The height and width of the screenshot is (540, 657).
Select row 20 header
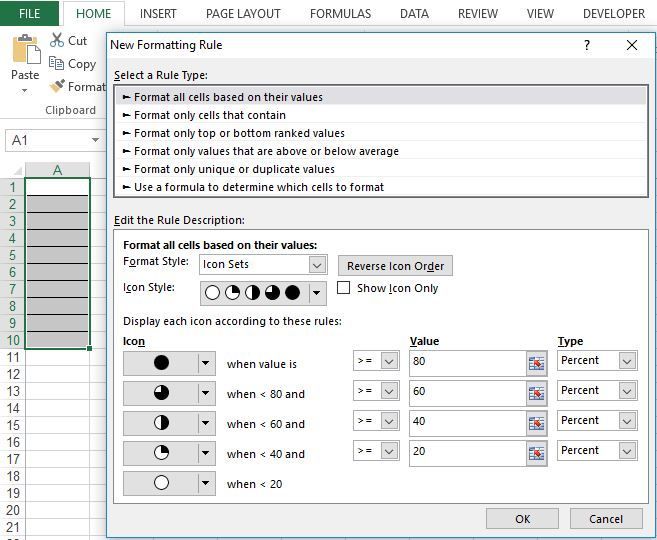[x=13, y=510]
